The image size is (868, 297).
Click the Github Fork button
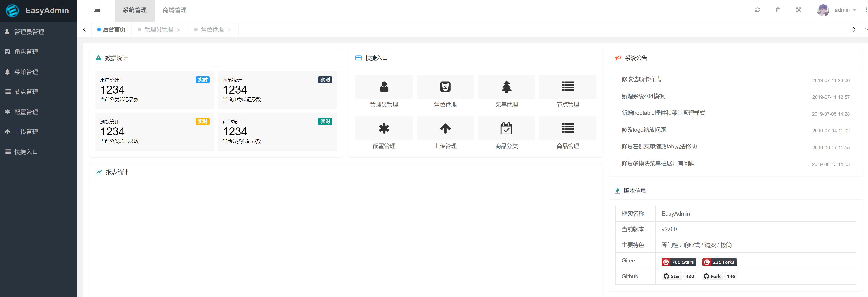point(712,276)
